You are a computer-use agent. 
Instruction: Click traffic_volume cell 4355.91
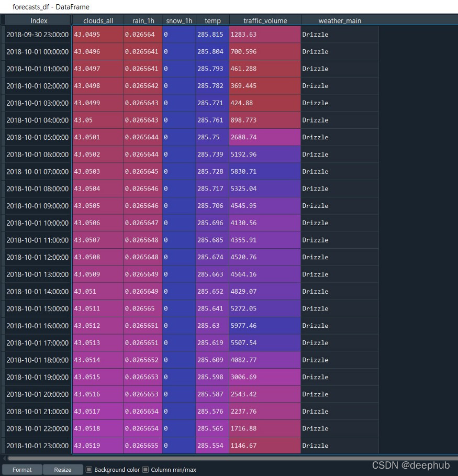(265, 240)
